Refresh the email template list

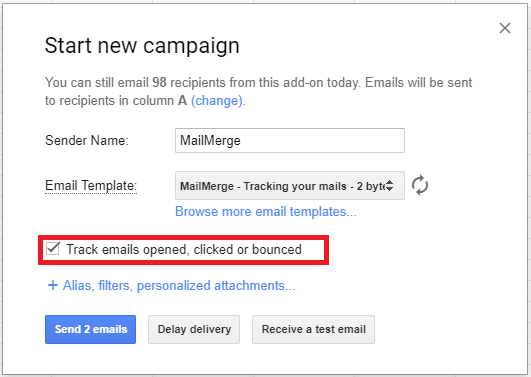tap(420, 185)
